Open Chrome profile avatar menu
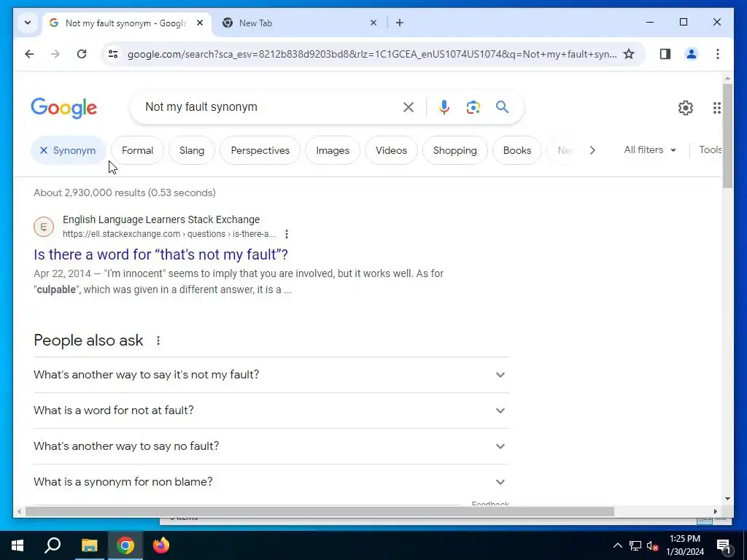Image resolution: width=747 pixels, height=560 pixels. click(692, 54)
